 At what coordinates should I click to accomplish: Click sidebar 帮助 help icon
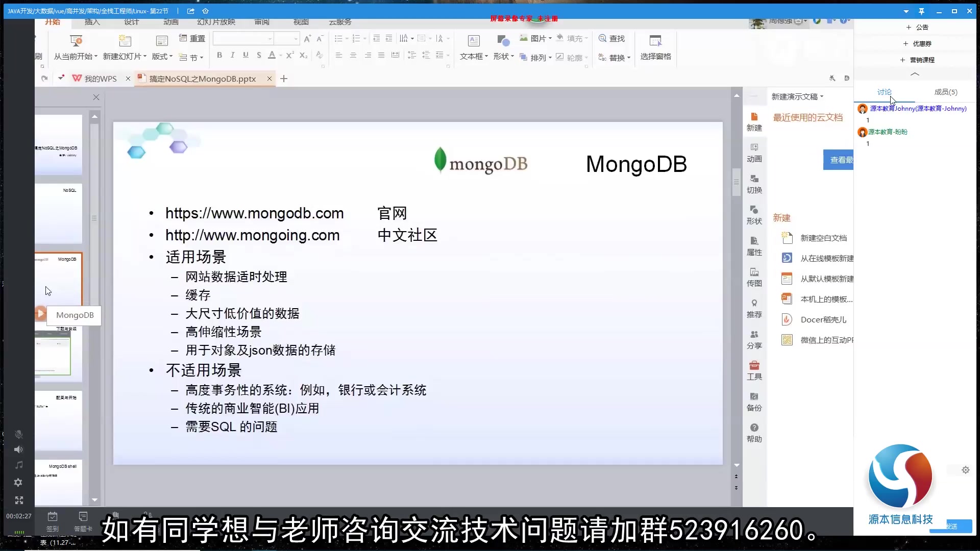point(754,433)
